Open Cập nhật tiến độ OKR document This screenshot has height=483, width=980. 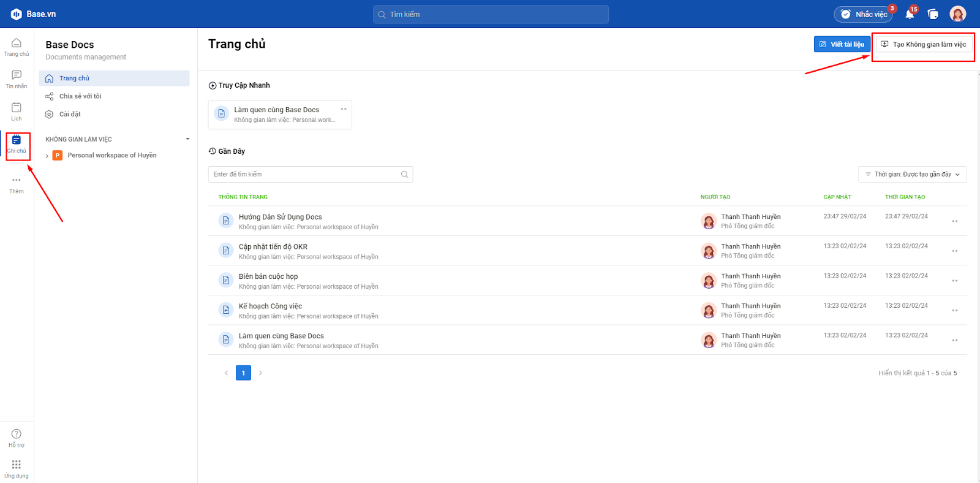click(273, 247)
